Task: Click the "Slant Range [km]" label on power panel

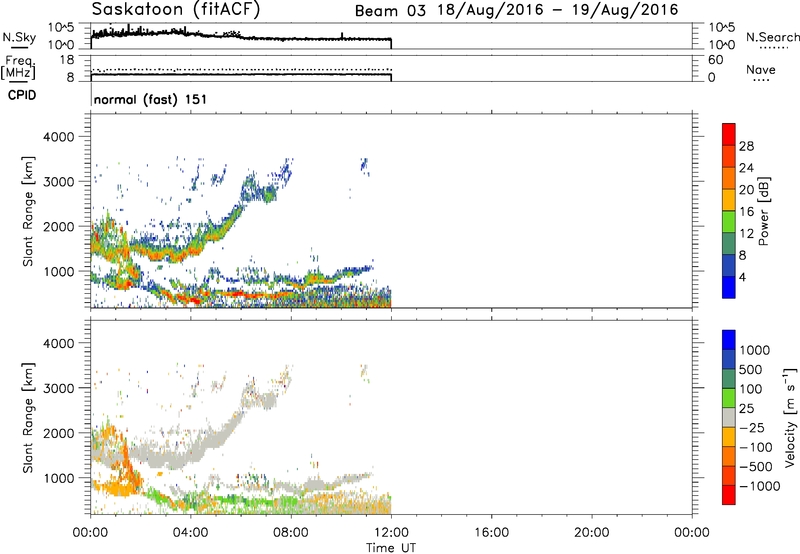Action: coord(28,211)
